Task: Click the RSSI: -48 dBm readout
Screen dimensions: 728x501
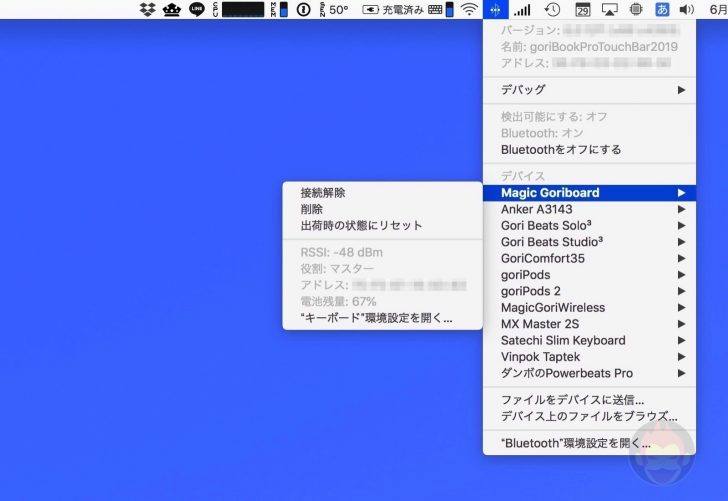Action: pos(342,253)
